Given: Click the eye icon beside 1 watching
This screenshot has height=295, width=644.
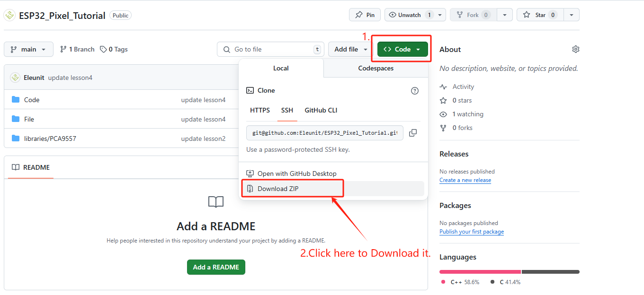Looking at the screenshot, I should 443,114.
